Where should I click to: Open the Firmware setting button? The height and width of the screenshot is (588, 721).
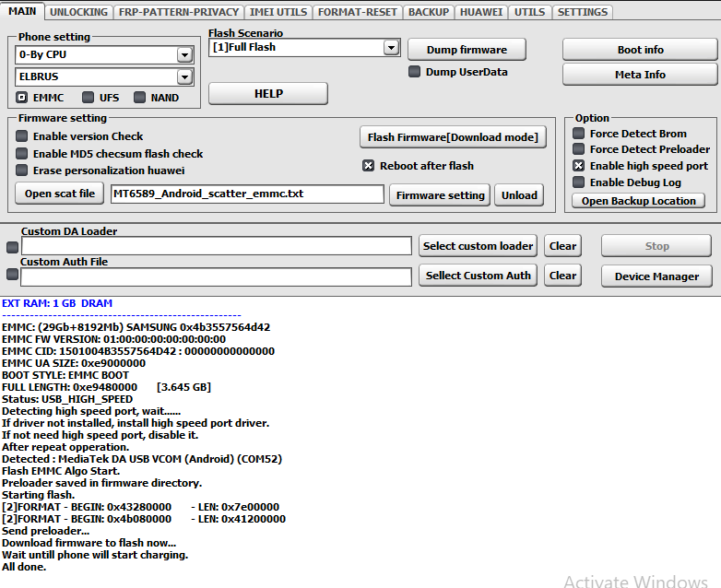tap(440, 195)
